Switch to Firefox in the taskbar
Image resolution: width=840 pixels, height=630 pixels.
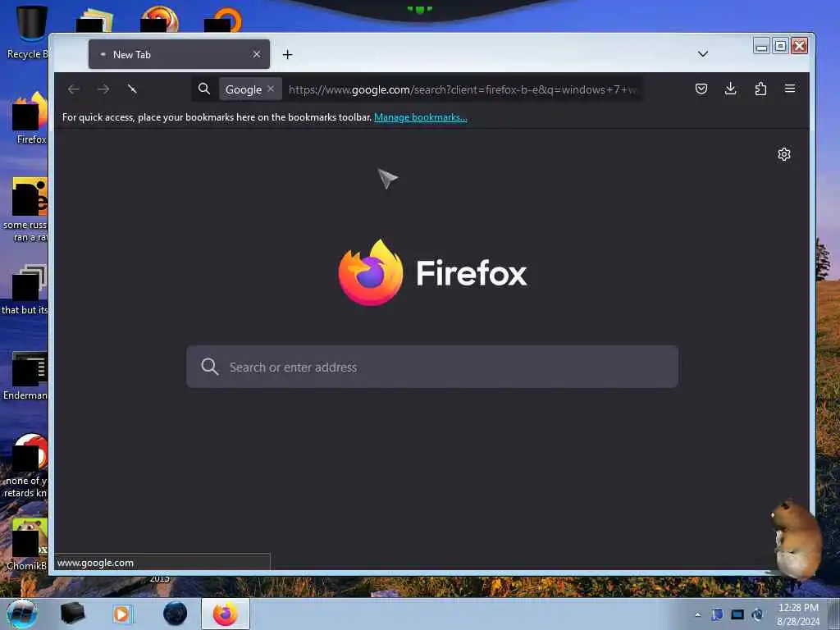tap(225, 614)
